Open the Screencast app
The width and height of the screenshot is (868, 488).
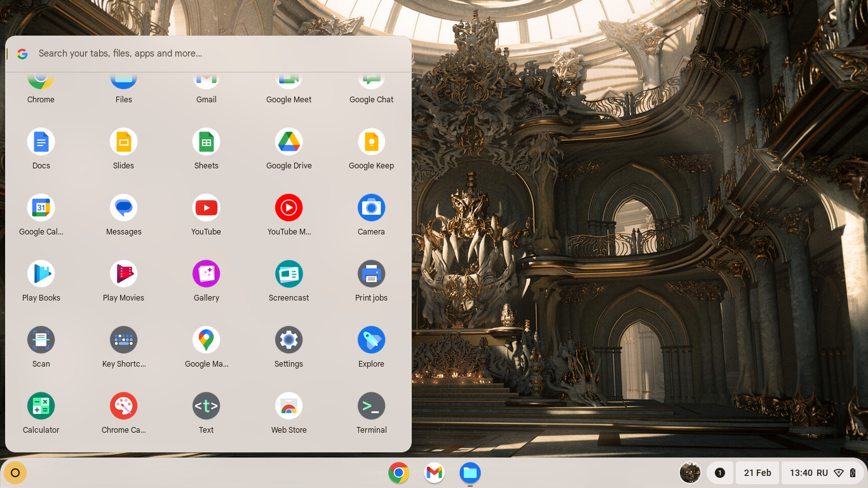point(289,274)
